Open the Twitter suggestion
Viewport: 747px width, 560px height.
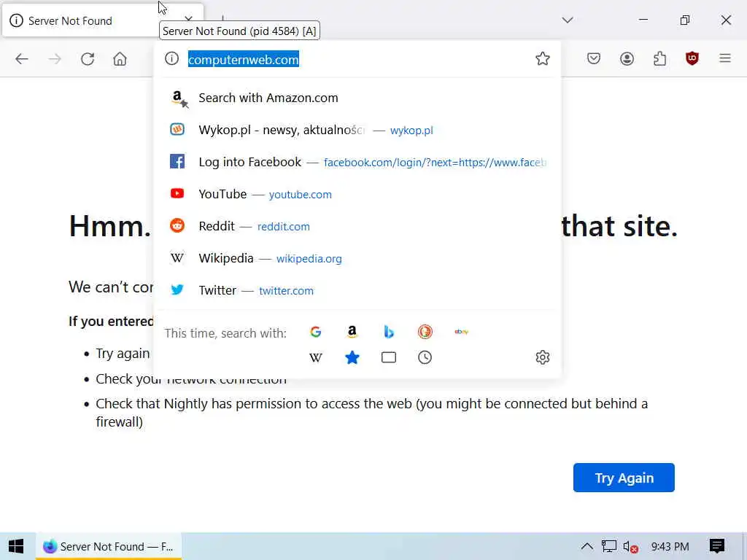(356, 290)
